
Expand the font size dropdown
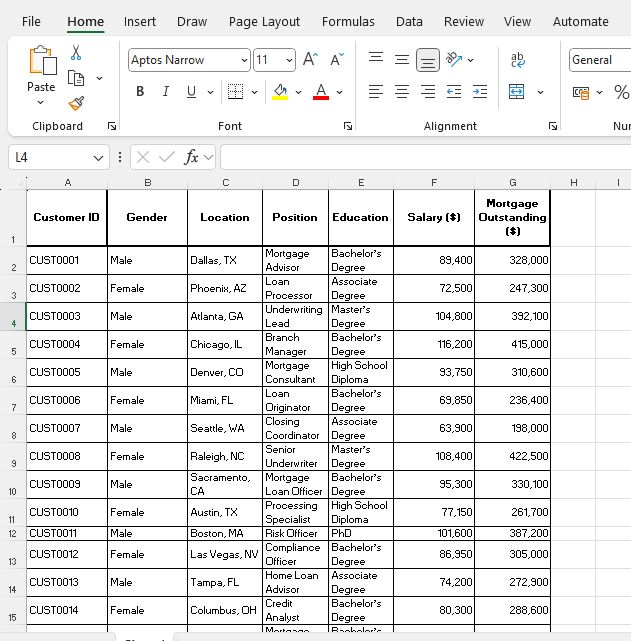pyautogui.click(x=290, y=61)
